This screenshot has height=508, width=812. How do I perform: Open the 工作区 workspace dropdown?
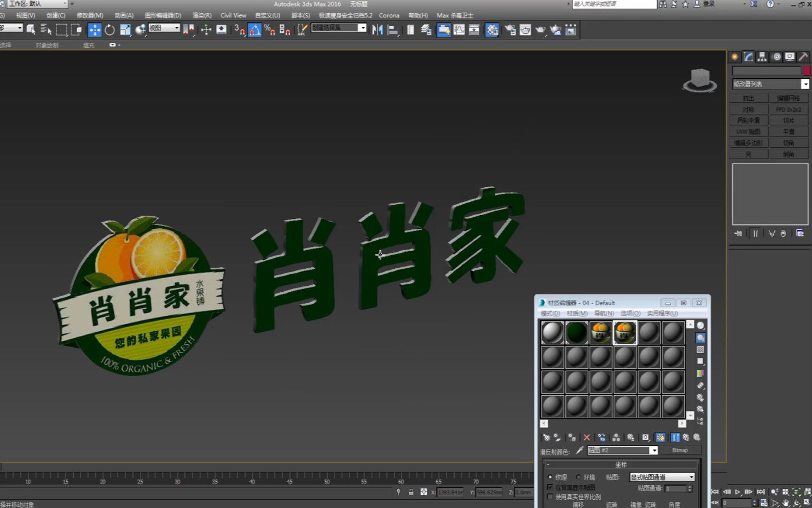[x=37, y=4]
